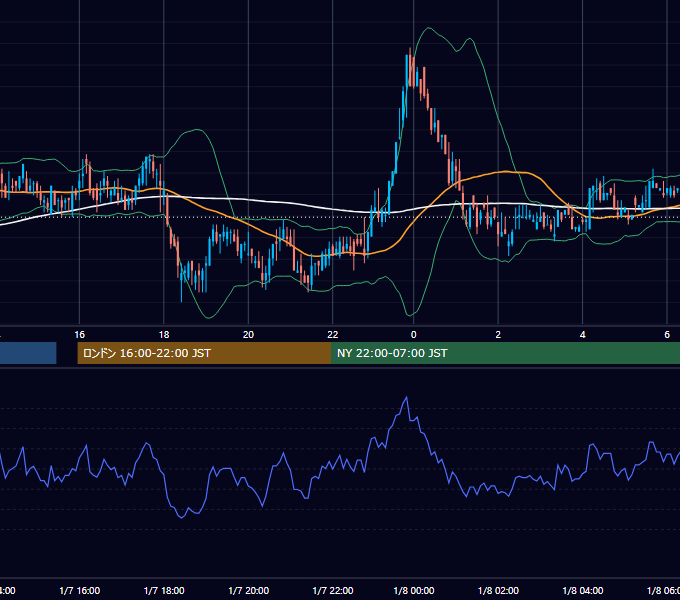
Task: Click the 1/7 20:00 time axis label
Action: coord(248,590)
